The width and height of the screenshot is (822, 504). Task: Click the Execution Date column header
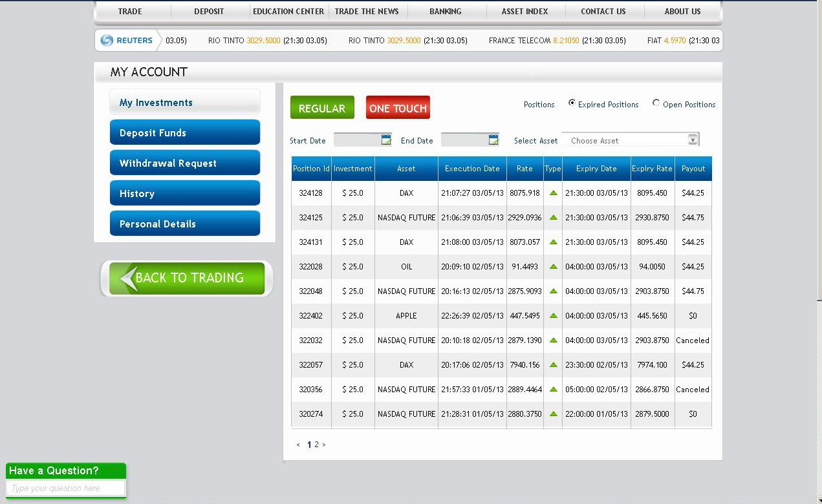pos(472,169)
